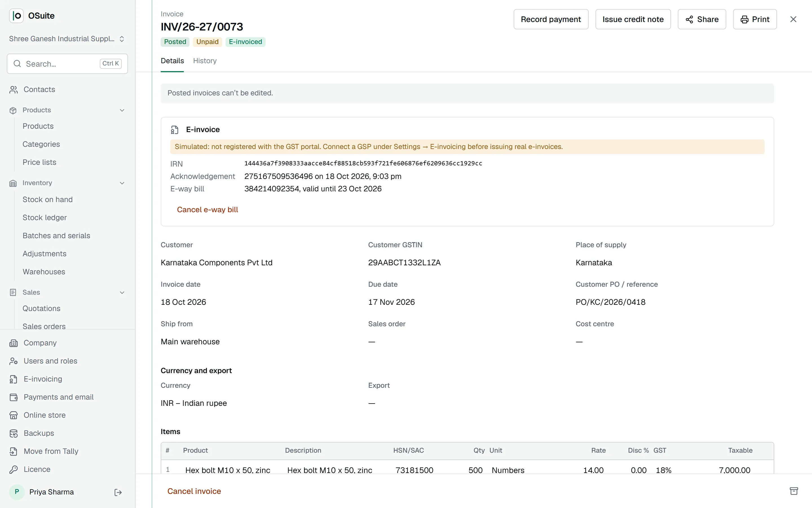Click Cancel invoice at the bottom
Image resolution: width=812 pixels, height=508 pixels.
pos(194,491)
